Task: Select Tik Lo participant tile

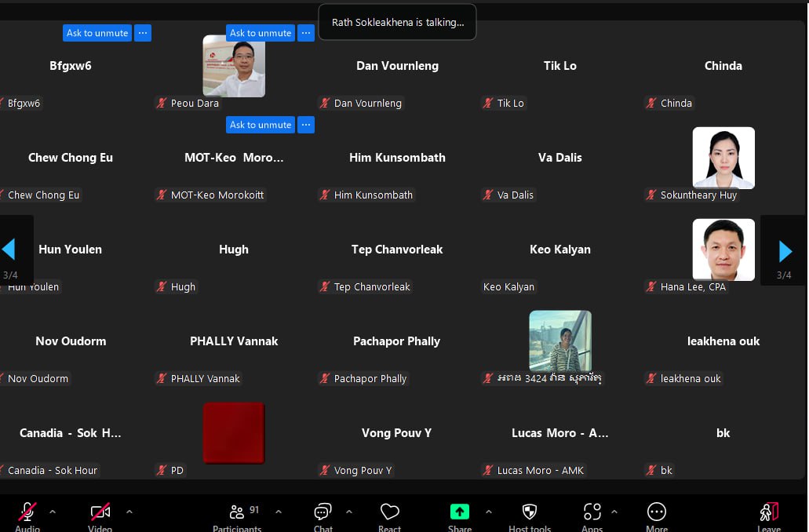Action: pos(559,66)
